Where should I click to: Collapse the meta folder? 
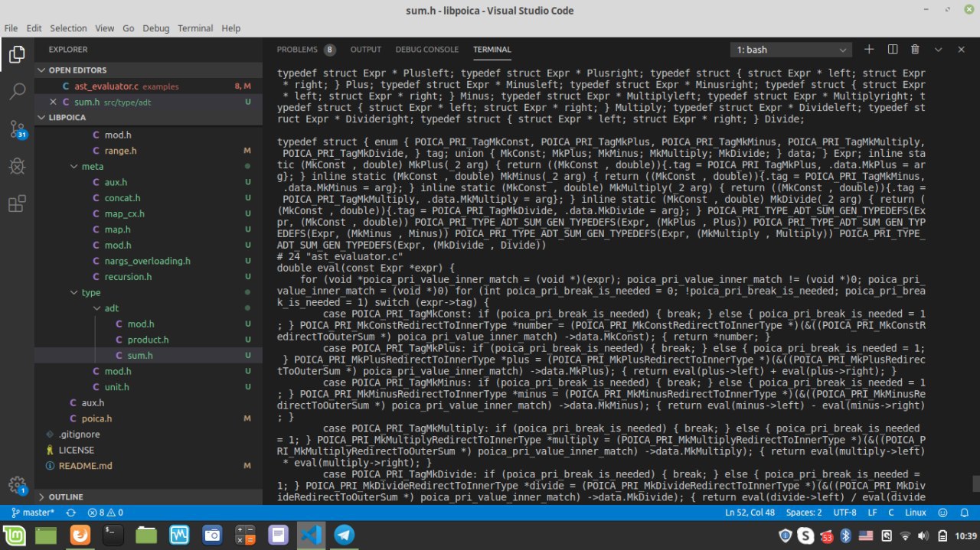pyautogui.click(x=148, y=166)
